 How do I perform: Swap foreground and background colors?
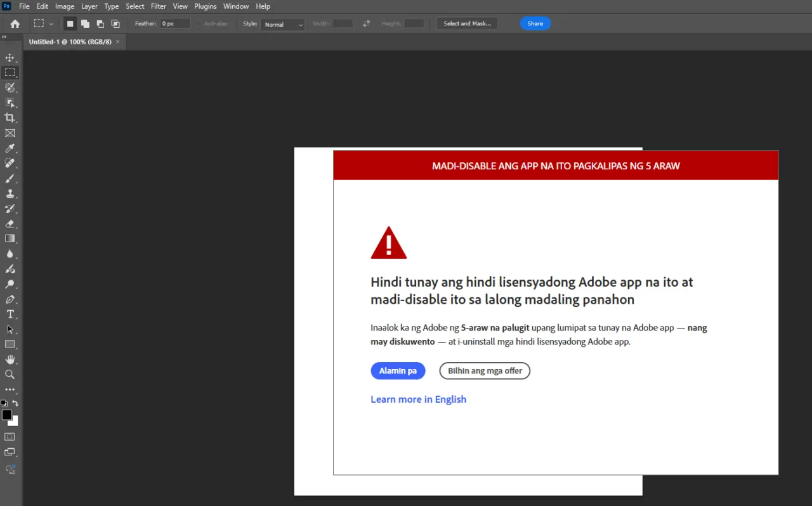[16, 403]
